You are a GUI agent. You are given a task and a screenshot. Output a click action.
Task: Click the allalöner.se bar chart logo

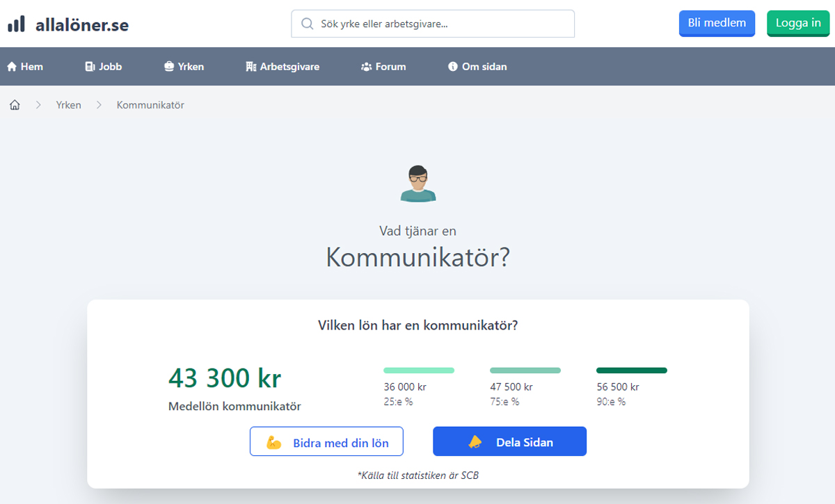16,24
